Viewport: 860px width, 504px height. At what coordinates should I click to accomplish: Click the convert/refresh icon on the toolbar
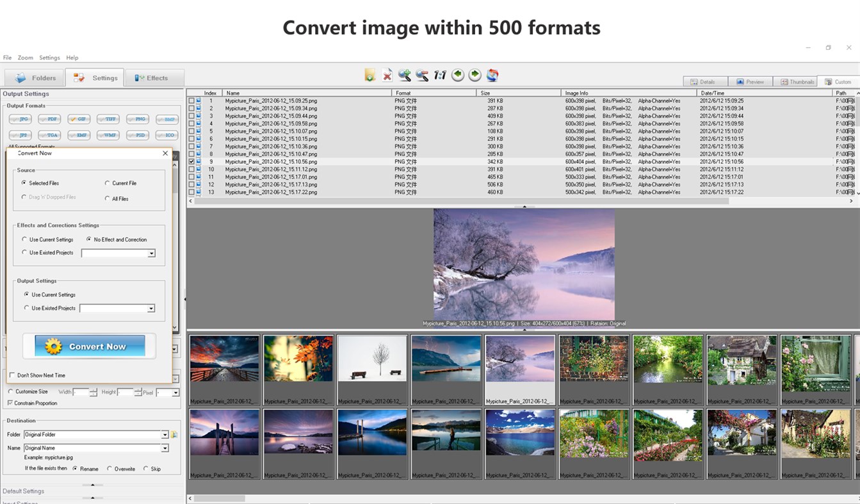pos(492,75)
